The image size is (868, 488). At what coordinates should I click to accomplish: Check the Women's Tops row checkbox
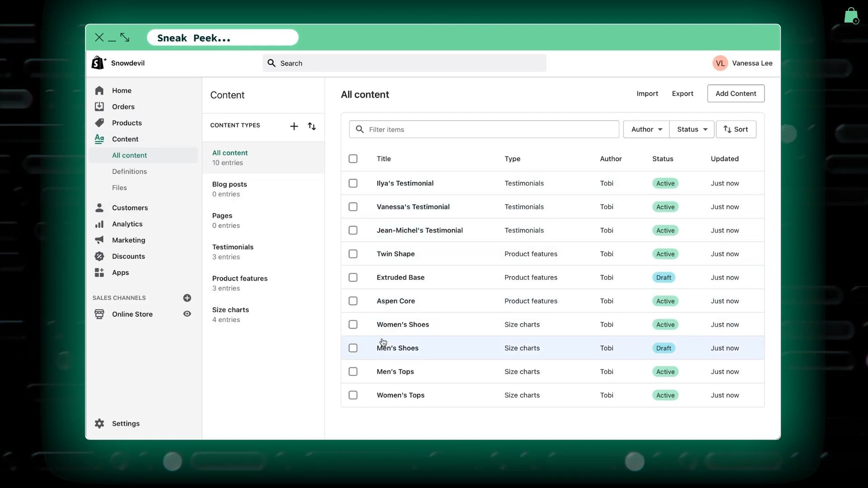tap(353, 395)
